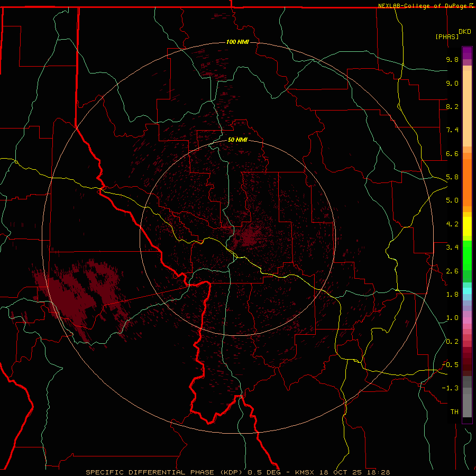The height and width of the screenshot is (476, 476).
Task: Click the [PHAS] unit label
Action: click(447, 36)
